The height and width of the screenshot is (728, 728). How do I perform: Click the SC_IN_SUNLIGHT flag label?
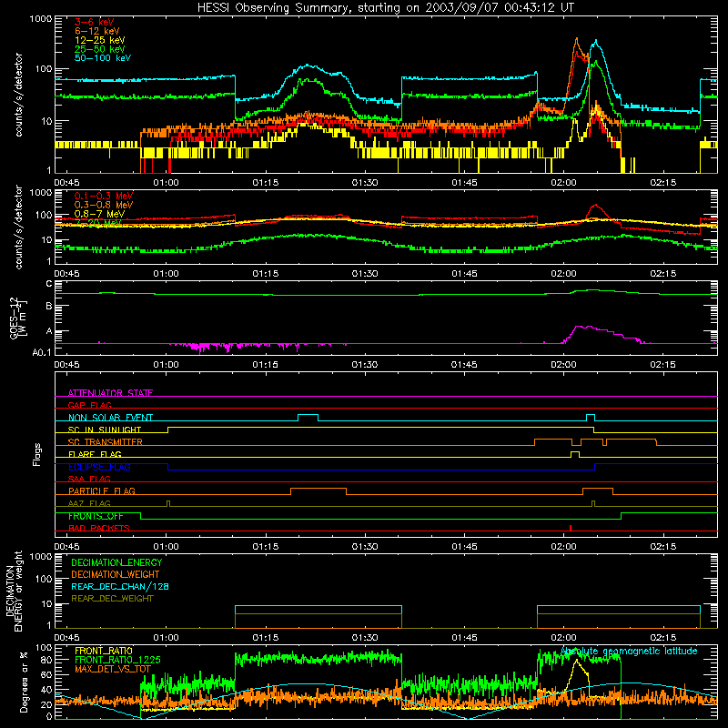(105, 430)
